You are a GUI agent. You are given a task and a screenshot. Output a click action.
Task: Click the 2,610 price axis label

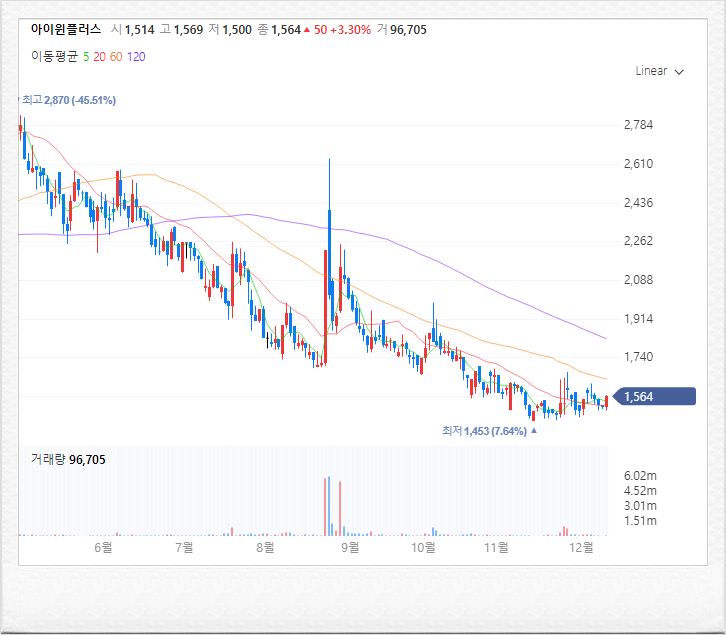tap(638, 163)
